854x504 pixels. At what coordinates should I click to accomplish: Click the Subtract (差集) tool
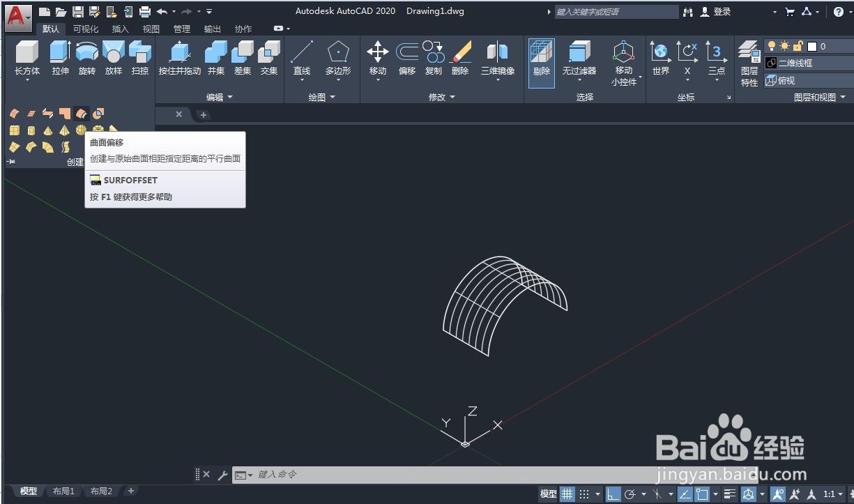point(243,57)
